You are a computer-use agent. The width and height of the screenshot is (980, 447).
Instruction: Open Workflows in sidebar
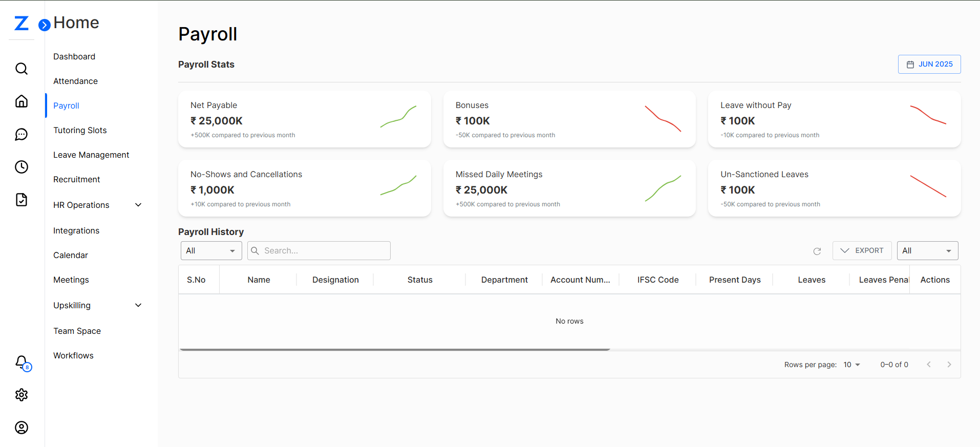73,355
